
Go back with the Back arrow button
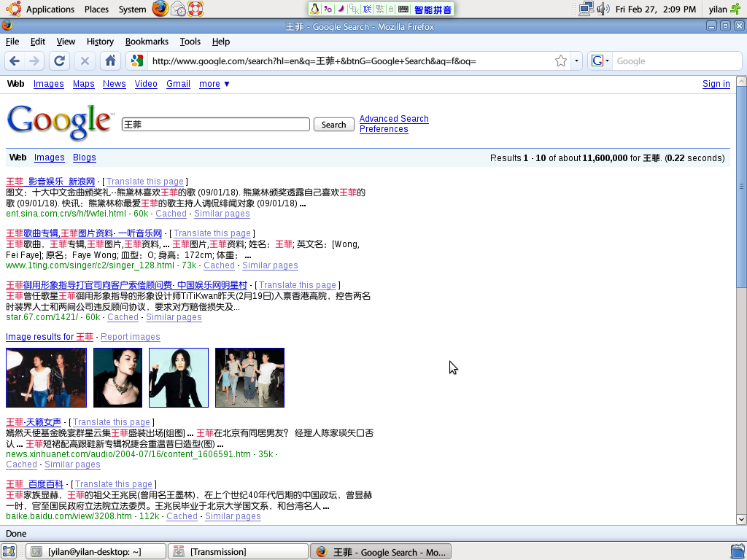15,61
